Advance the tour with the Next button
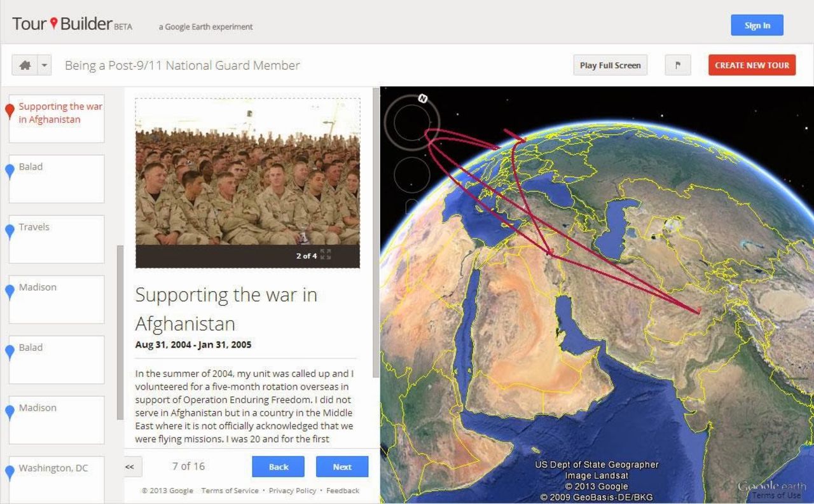 (x=342, y=467)
